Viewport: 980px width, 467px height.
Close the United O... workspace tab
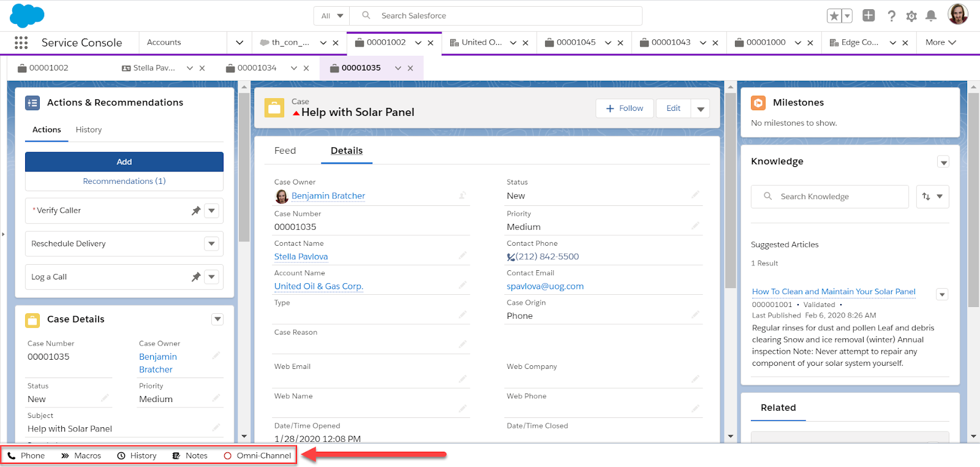[x=526, y=43]
